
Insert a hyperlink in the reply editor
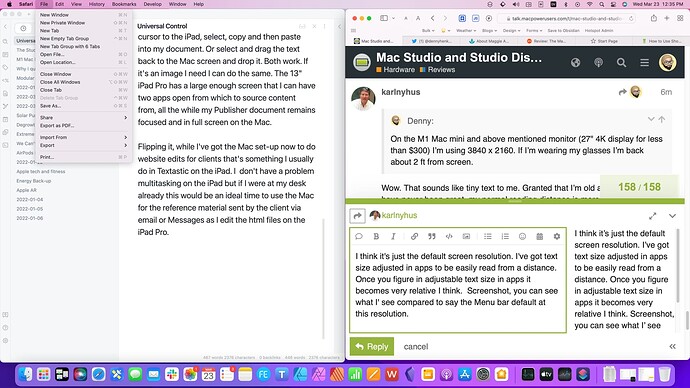pyautogui.click(x=414, y=236)
